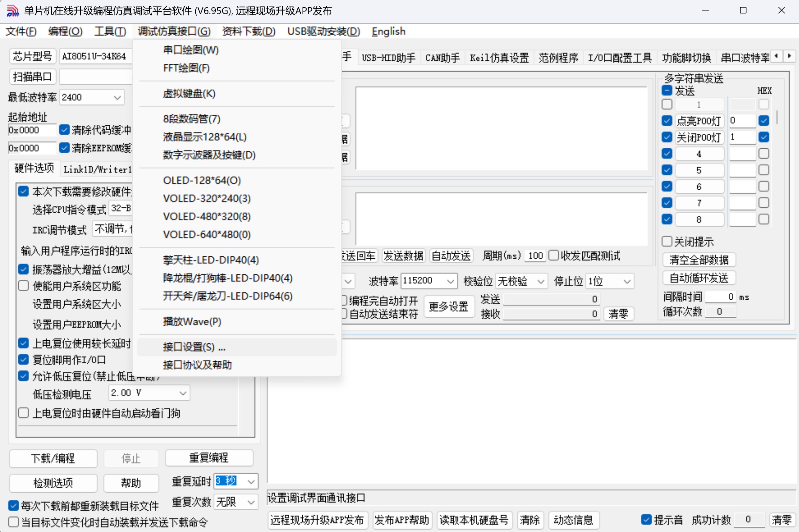
Task: Click the 周期(ms) input field
Action: pos(535,256)
